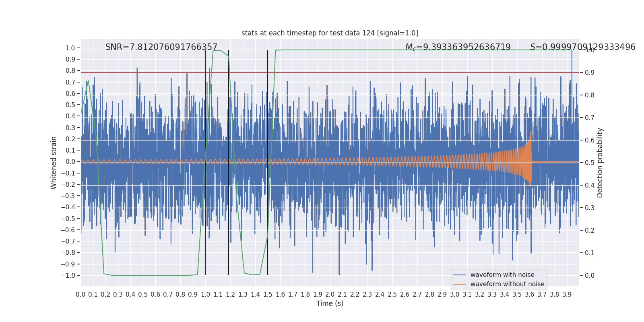Click the 3.4 tick label on the time axis
Image resolution: width=644 pixels, height=322 pixels.
pyautogui.click(x=505, y=295)
